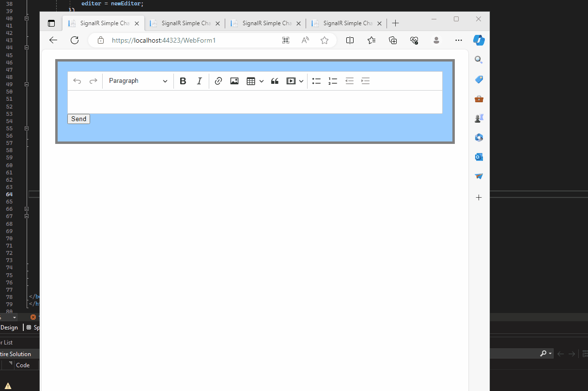Go back in the browser
This screenshot has height=391, width=588.
(53, 40)
